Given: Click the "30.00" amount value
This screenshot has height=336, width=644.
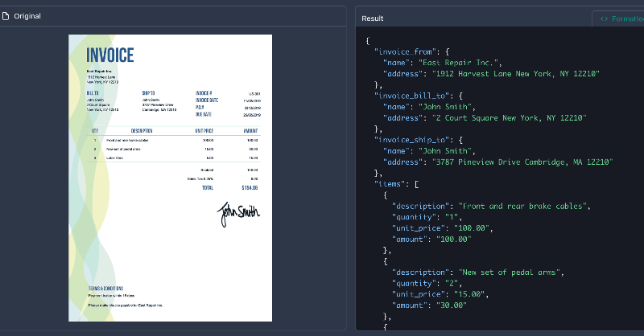Looking at the screenshot, I should tap(452, 305).
